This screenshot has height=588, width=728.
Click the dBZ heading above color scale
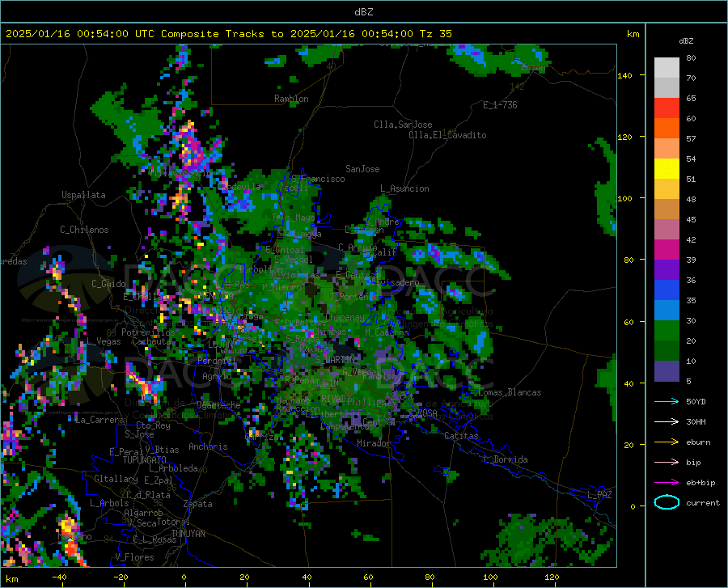point(686,40)
